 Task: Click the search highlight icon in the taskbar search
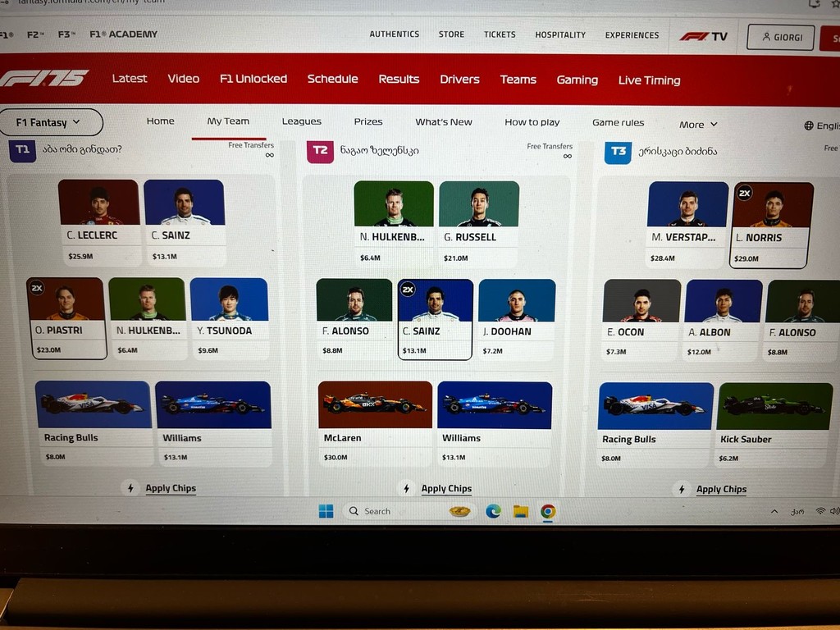[x=459, y=511]
